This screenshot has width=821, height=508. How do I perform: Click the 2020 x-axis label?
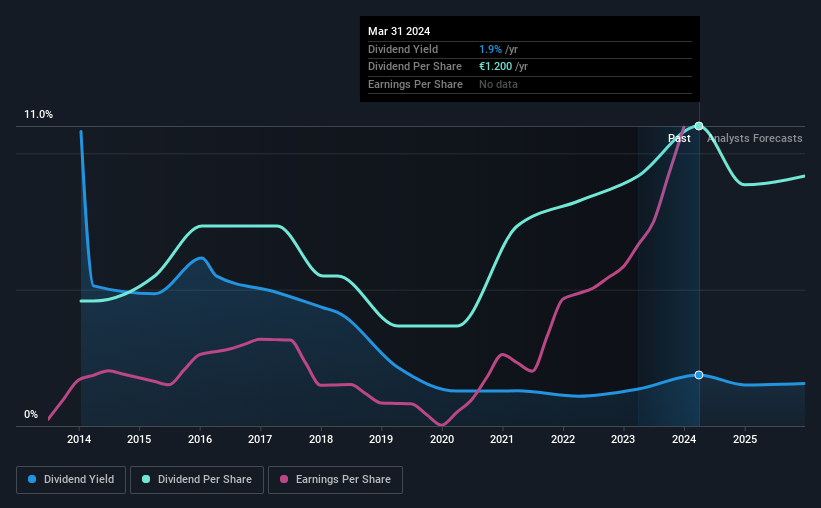442,439
